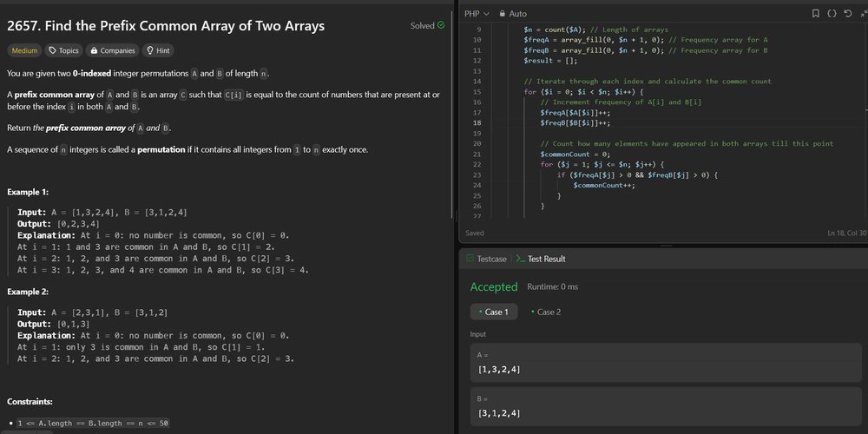
Task: Click line number 15 in the gutter
Action: point(478,91)
